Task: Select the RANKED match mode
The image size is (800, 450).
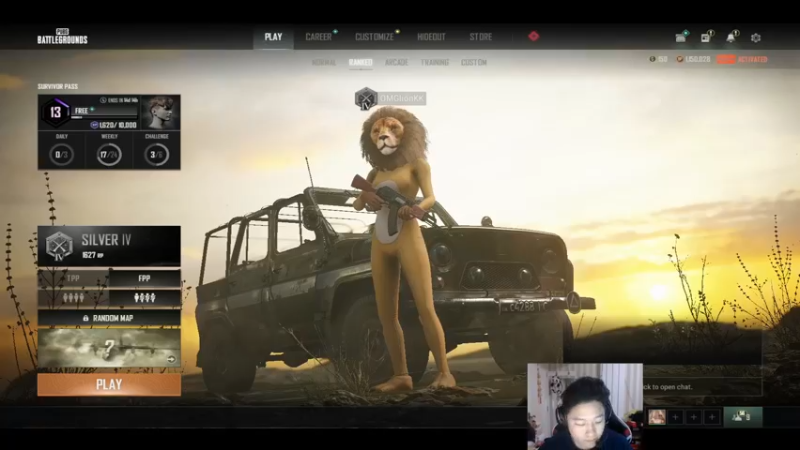Action: tap(360, 62)
